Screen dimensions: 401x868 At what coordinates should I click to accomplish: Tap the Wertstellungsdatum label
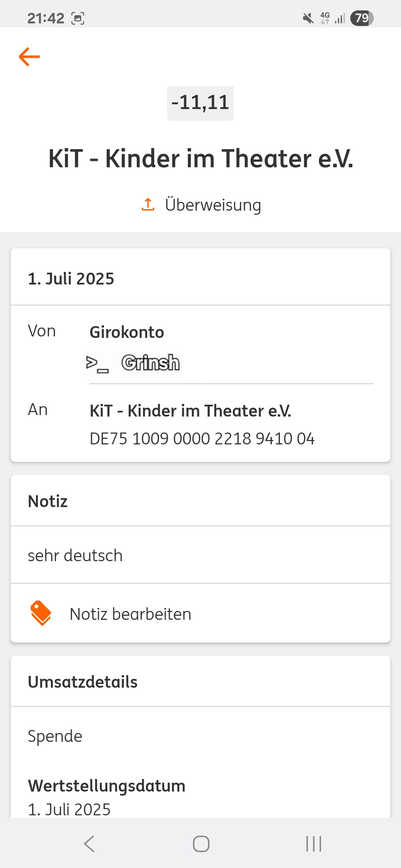point(107,786)
